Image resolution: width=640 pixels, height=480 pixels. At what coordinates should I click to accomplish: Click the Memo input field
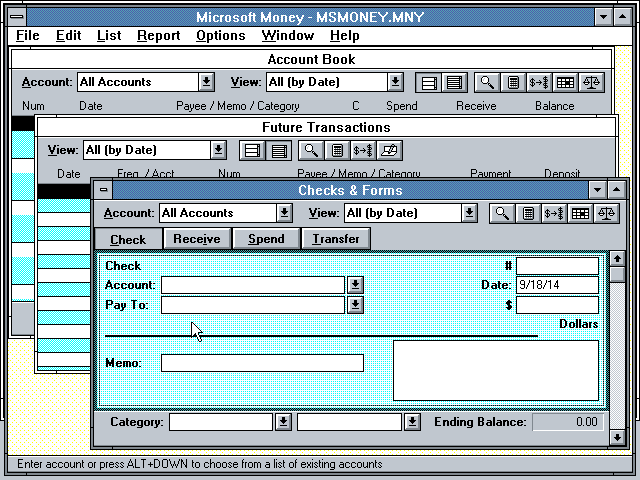(x=262, y=363)
